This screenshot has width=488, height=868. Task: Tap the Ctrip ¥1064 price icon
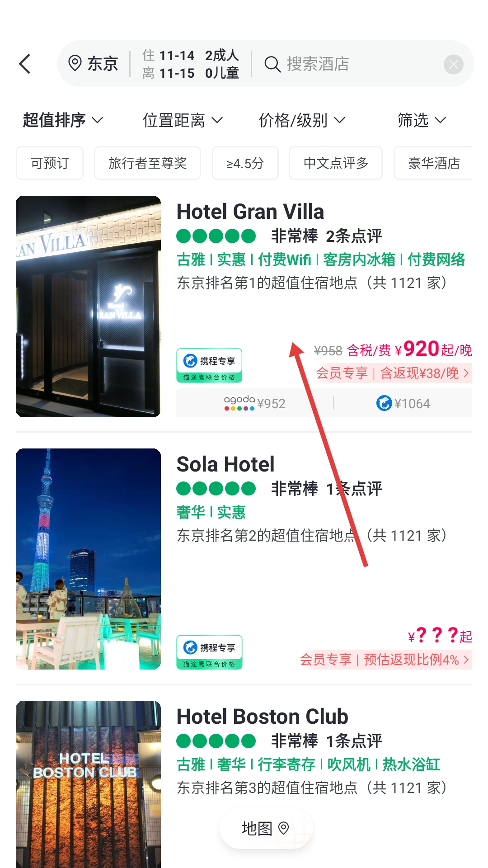(384, 403)
